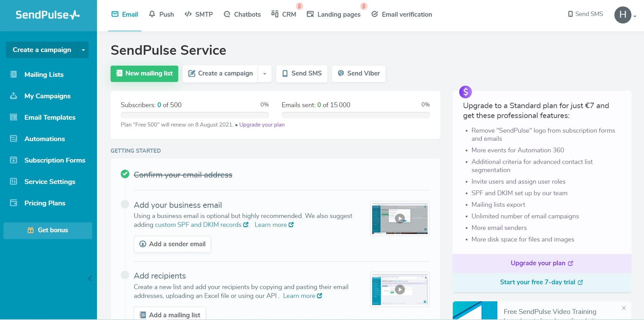Collapse the sidebar with the chevron arrow
Image resolution: width=644 pixels, height=320 pixels.
[90, 279]
